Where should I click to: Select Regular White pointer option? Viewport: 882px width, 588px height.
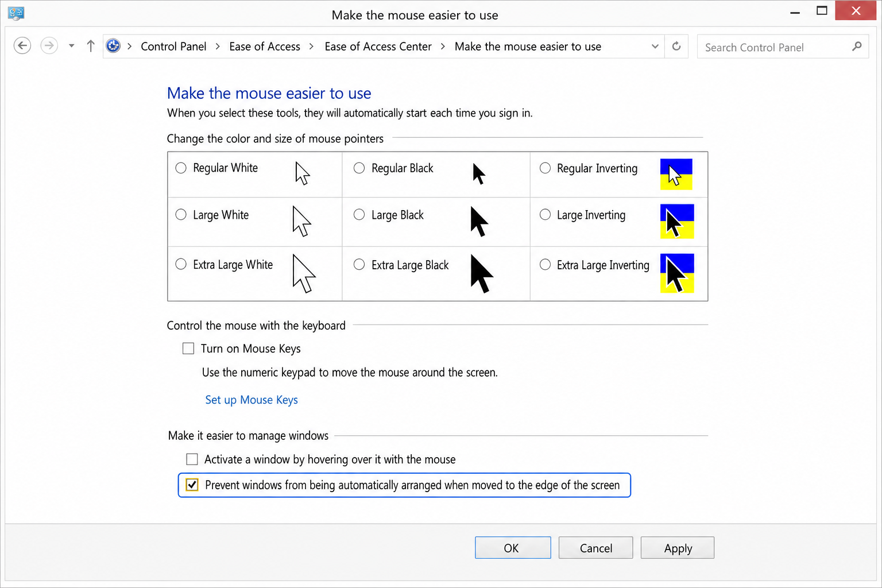point(181,168)
